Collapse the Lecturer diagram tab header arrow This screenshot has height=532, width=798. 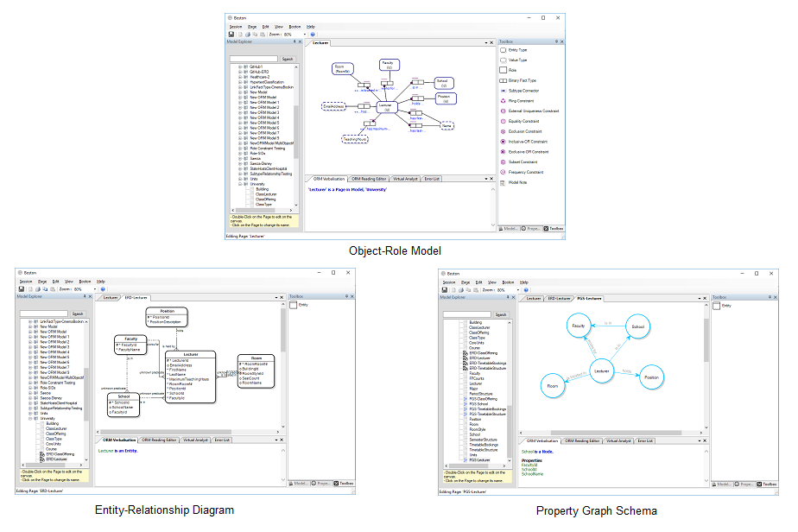[485, 42]
